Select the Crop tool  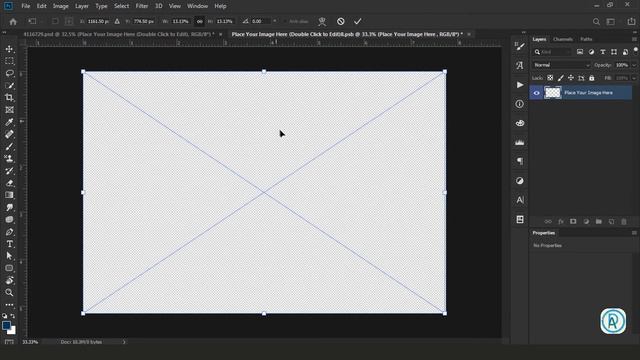9,98
